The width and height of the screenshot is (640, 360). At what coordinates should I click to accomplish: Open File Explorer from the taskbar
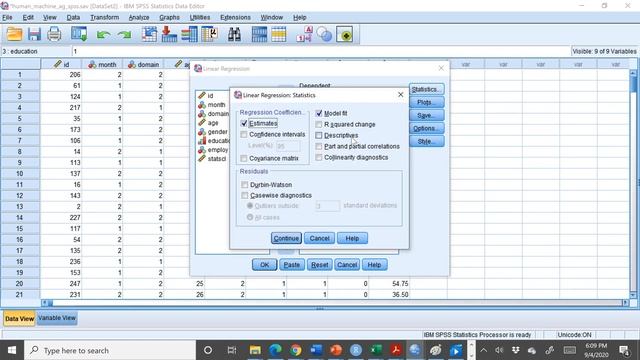coord(255,350)
